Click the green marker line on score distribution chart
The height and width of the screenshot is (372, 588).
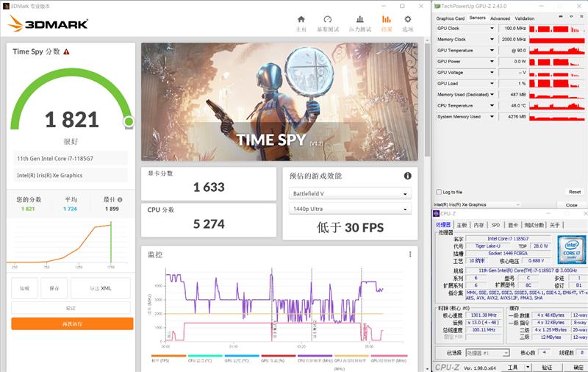click(x=111, y=243)
